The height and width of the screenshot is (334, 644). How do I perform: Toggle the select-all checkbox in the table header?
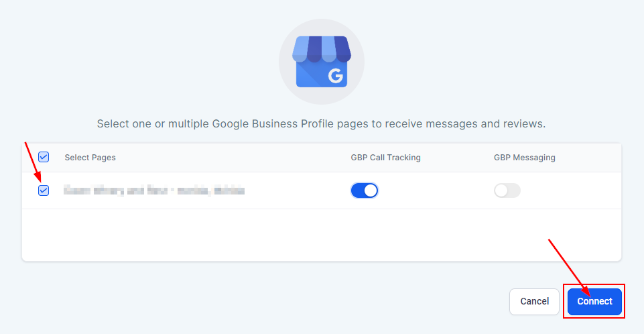[x=44, y=157]
